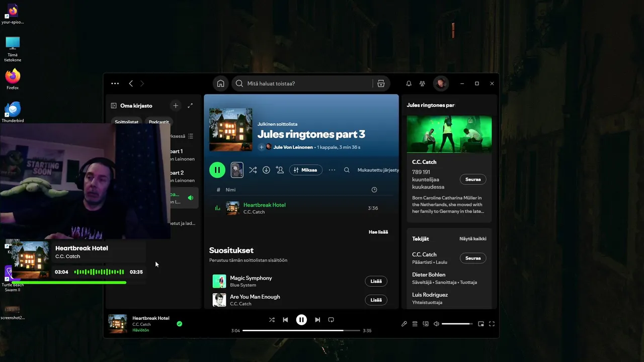Toggle repeat in the bottom player
644x362 pixels.
(331, 320)
